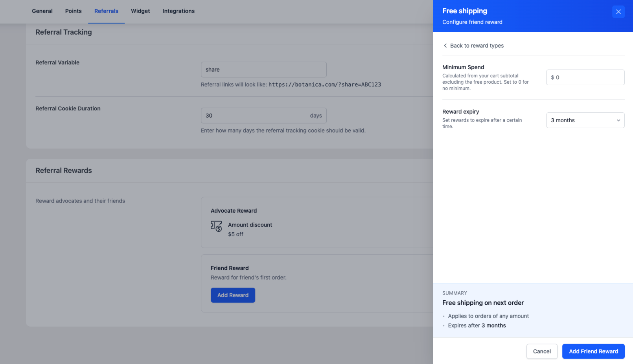
Task: Open the Points tab
Action: coord(74,11)
